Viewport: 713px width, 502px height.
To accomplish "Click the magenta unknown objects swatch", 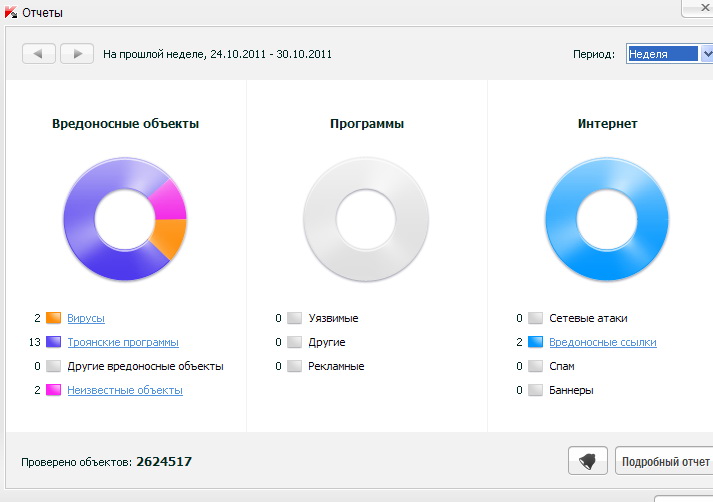I will pos(54,390).
